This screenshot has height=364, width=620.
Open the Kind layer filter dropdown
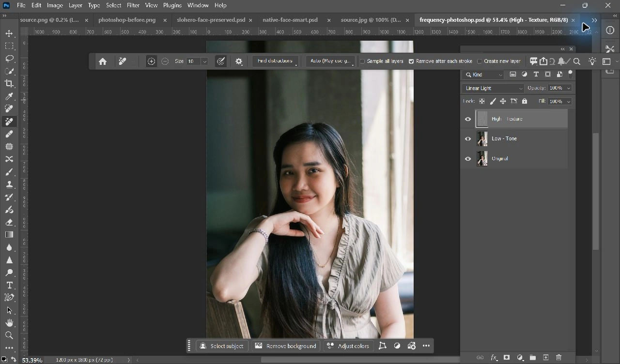483,75
